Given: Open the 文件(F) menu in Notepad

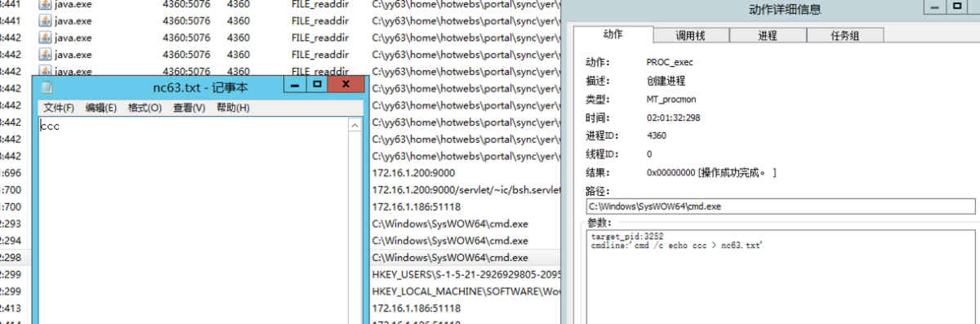Looking at the screenshot, I should (59, 108).
